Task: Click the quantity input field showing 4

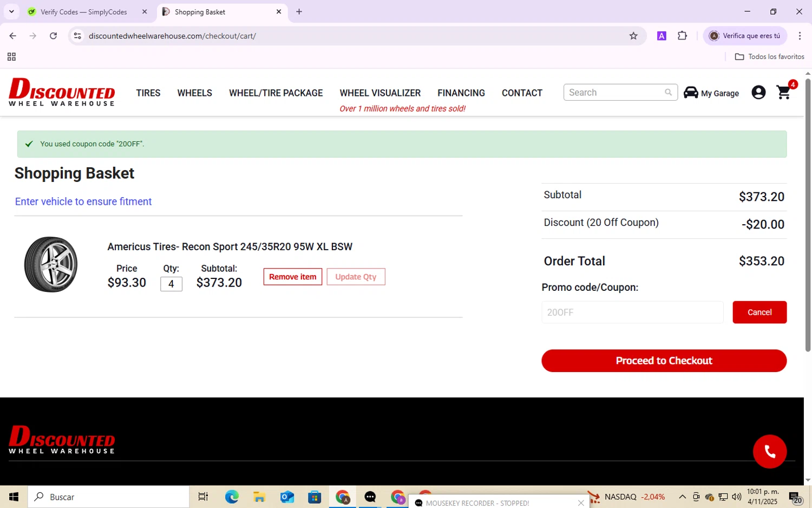Action: point(171,284)
